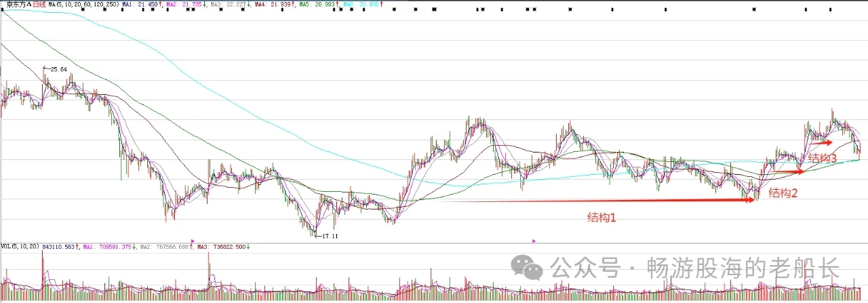Click volume MA3: 736822.500 value
Viewport: 868px width, 303px height.
tap(223, 247)
